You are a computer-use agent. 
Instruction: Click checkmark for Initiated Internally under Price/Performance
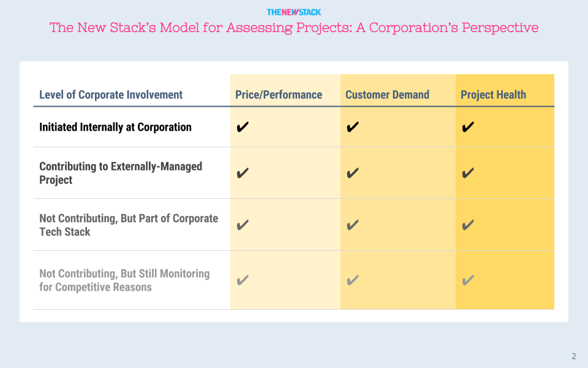(x=243, y=127)
